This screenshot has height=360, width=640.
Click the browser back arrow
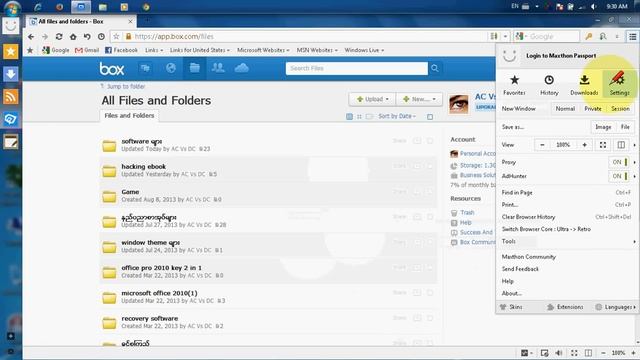coord(31,37)
